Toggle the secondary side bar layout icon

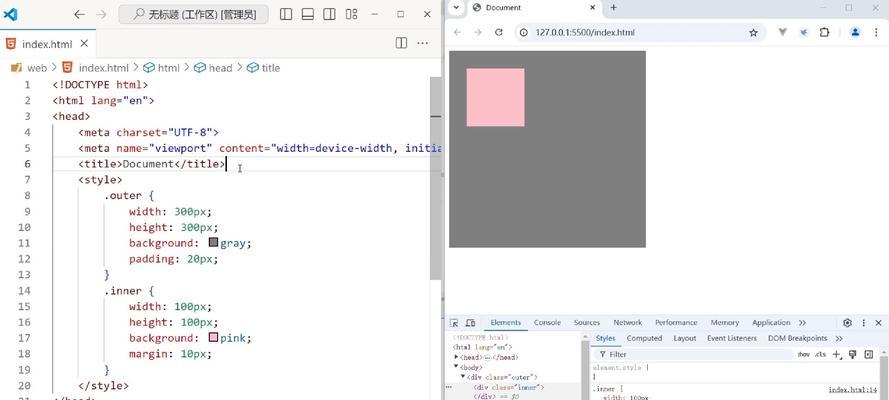[329, 14]
